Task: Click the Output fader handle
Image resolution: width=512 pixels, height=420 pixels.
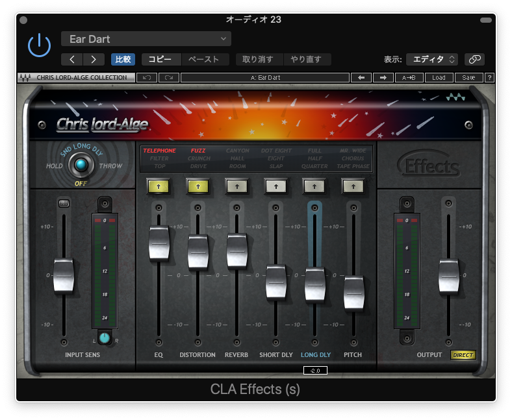Action: coord(449,276)
